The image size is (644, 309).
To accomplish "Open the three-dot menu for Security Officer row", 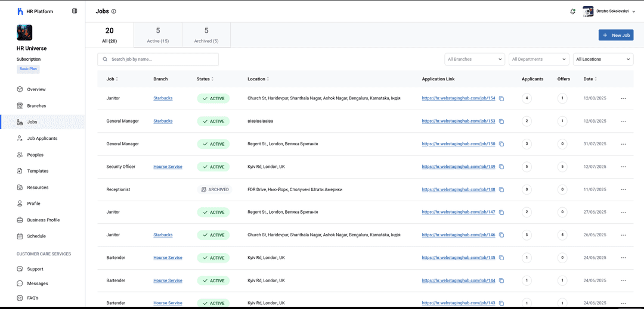I will point(623,167).
